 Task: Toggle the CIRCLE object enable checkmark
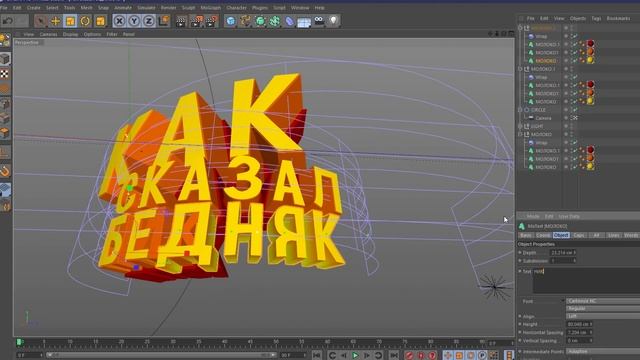574,109
